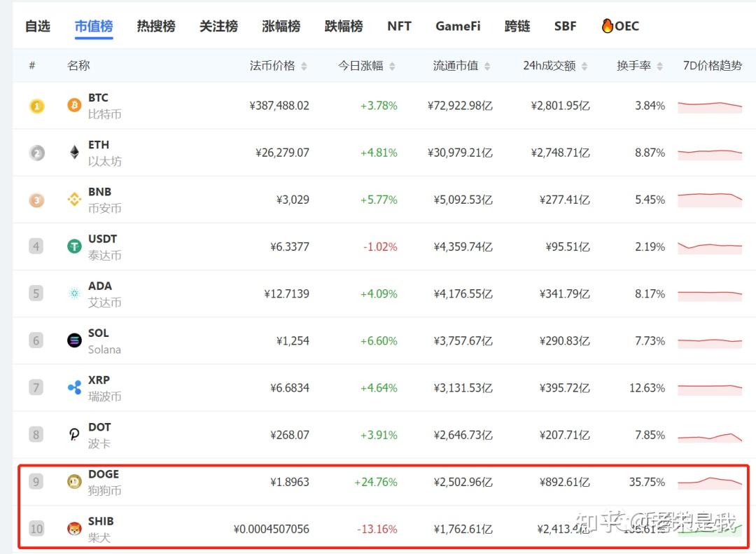The width and height of the screenshot is (756, 554).
Task: Open the 自选 tab
Action: [38, 26]
